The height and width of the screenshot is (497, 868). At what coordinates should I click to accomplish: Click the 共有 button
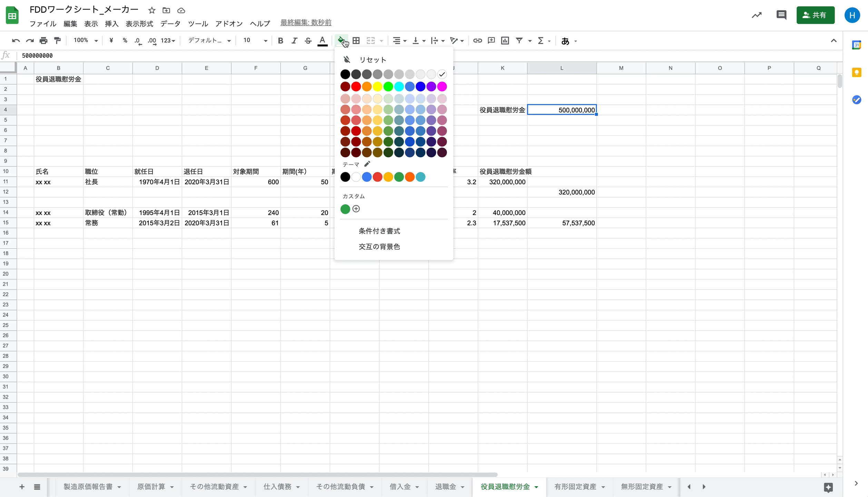[x=816, y=15]
